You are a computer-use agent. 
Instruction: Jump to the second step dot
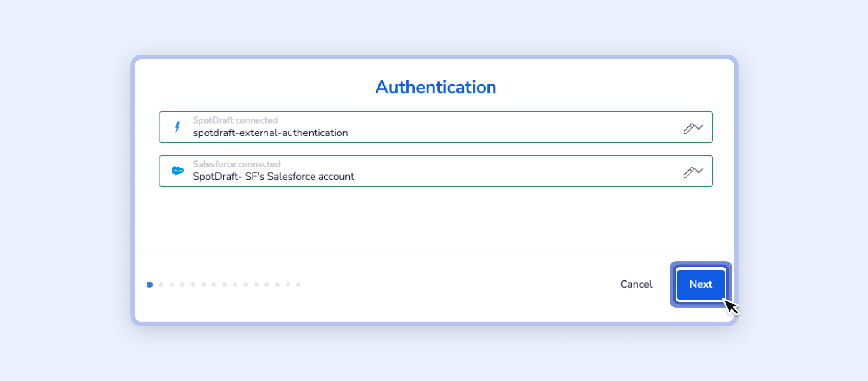click(161, 285)
